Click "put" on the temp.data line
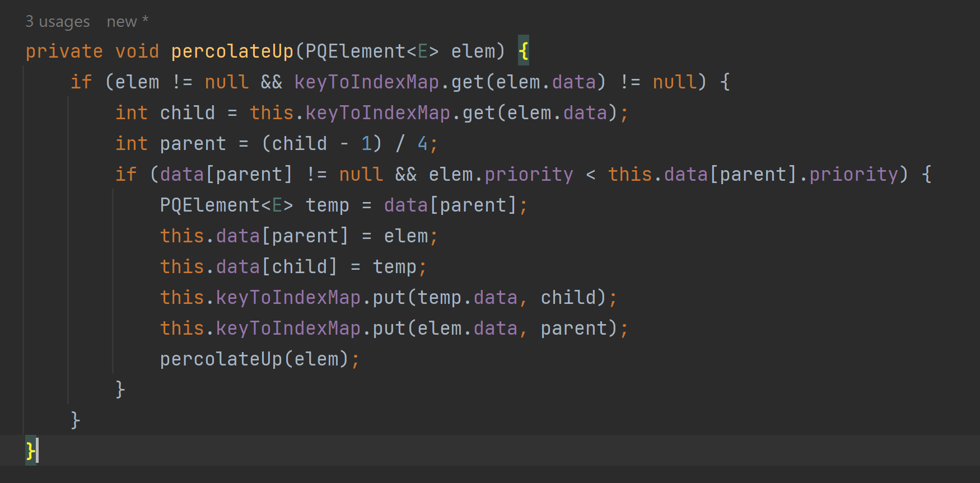Screen dimensions: 980x483 [x=389, y=298]
